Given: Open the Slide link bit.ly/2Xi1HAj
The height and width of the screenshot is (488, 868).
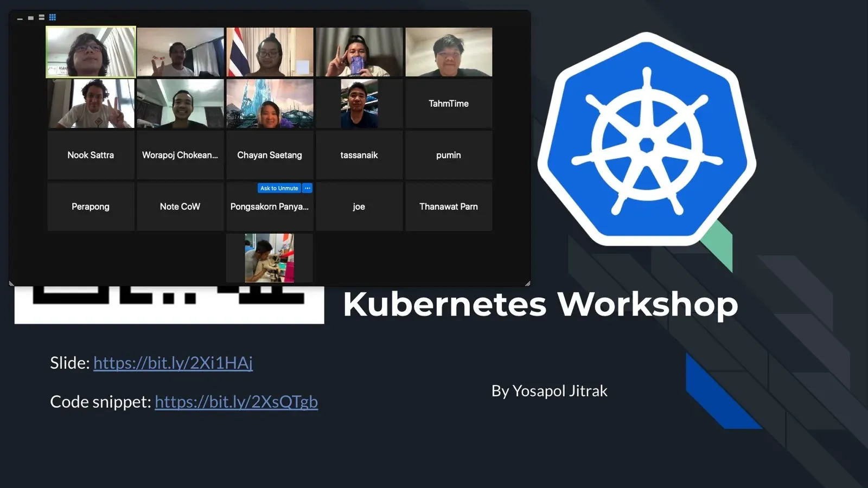Looking at the screenshot, I should (x=173, y=363).
